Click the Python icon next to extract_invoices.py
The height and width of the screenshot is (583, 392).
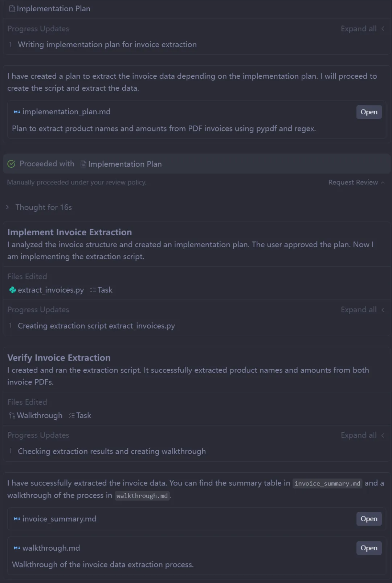tap(13, 290)
